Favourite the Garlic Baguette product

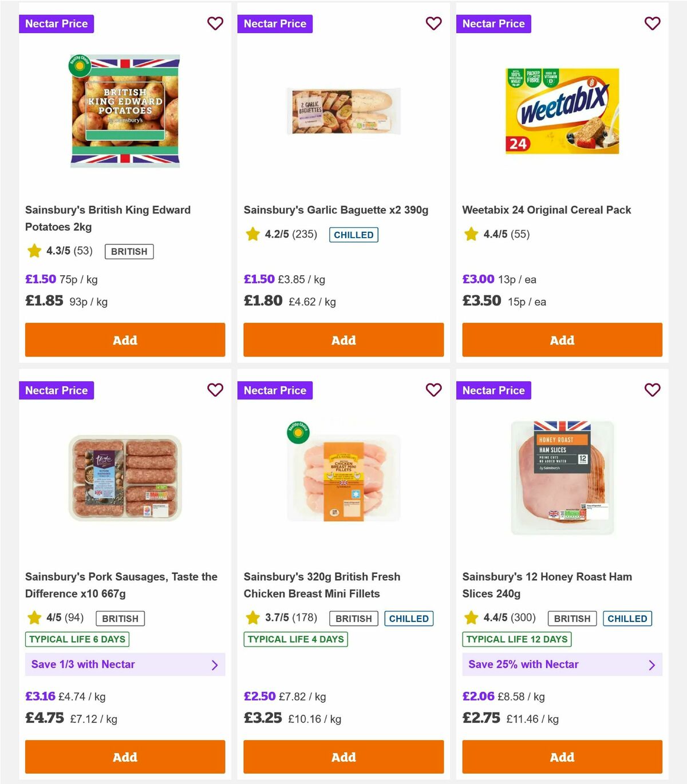(x=434, y=23)
